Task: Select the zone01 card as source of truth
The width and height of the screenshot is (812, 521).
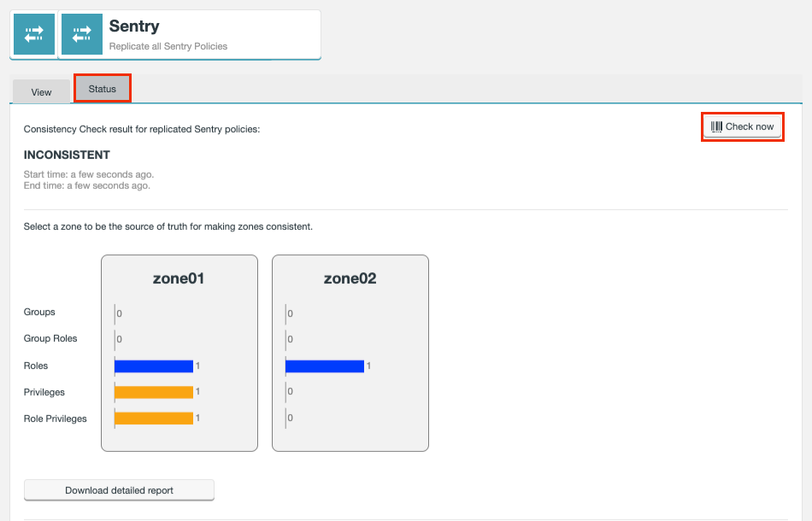Action: pos(179,353)
